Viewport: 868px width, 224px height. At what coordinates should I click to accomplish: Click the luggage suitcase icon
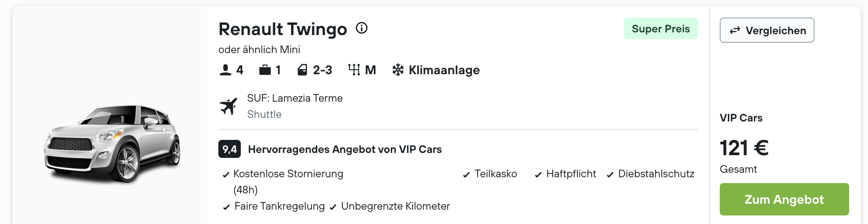(265, 70)
